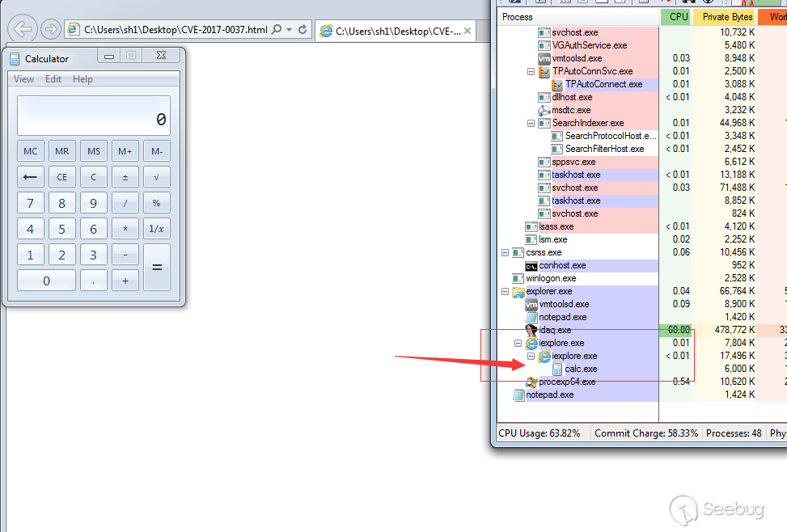Click digit 7 on Calculator
Image resolution: width=787 pixels, height=532 pixels.
31,203
